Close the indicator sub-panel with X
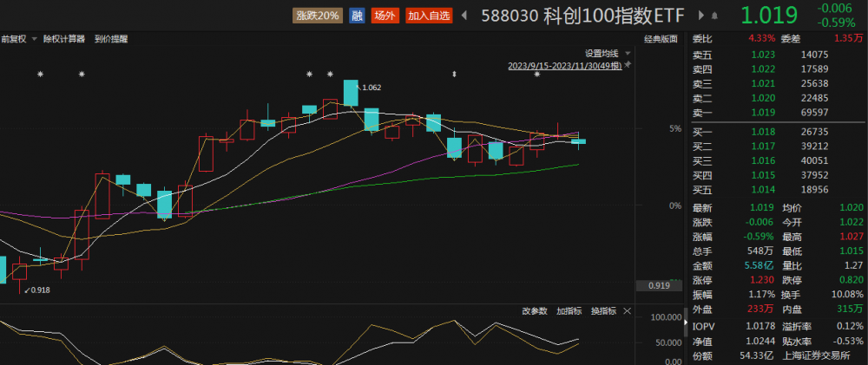 [x=628, y=311]
